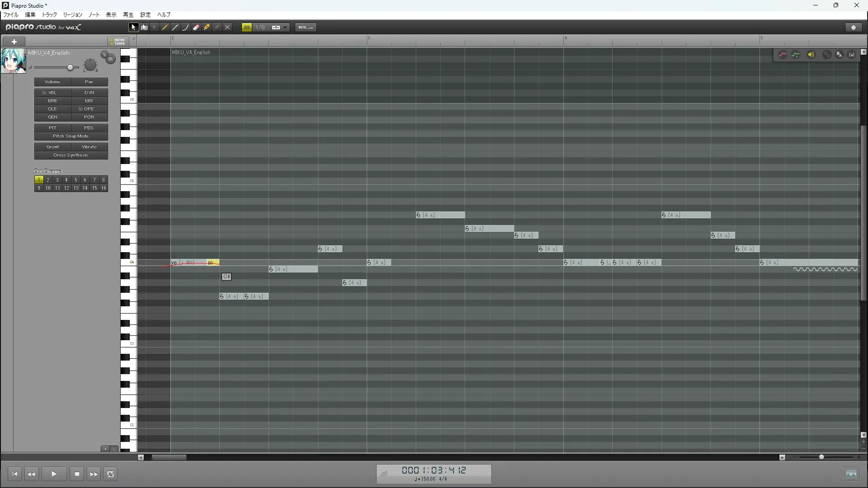Click the red pitch curve display icon
This screenshot has height=488, width=868.
click(783, 55)
